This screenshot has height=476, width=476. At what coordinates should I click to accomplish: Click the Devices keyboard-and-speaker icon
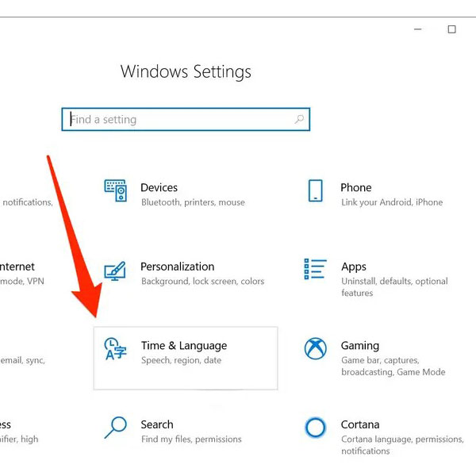(x=115, y=190)
